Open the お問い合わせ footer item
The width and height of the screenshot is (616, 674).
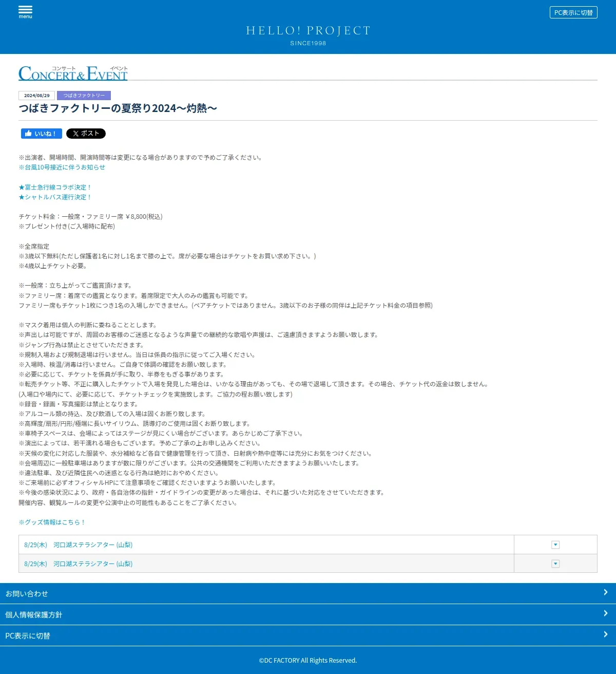click(x=308, y=593)
